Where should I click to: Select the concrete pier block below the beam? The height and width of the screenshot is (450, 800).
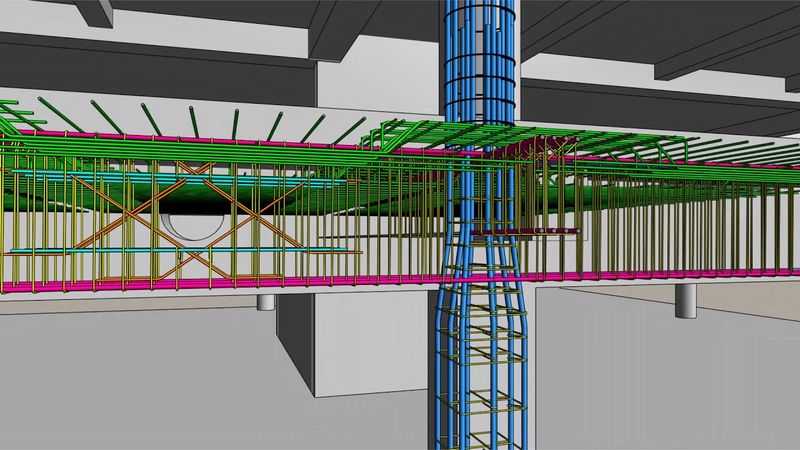(x=352, y=343)
